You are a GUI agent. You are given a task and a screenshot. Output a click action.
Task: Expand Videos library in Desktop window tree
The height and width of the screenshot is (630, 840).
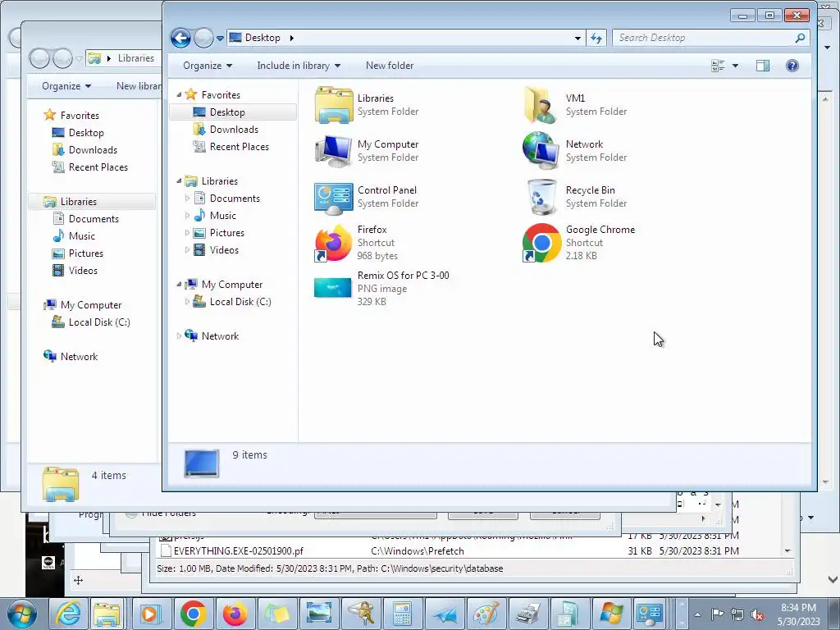click(187, 249)
